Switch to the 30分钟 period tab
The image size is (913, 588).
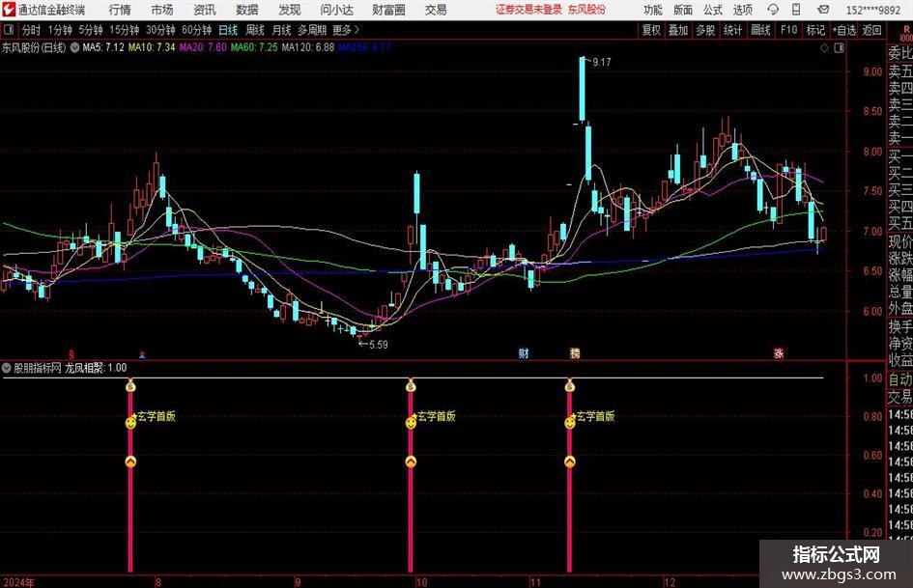pos(160,30)
